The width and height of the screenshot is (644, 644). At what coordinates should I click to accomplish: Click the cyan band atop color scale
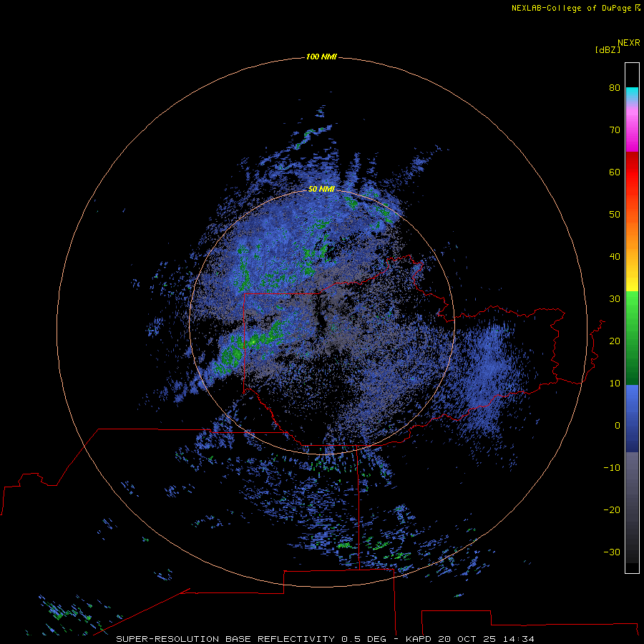click(632, 92)
